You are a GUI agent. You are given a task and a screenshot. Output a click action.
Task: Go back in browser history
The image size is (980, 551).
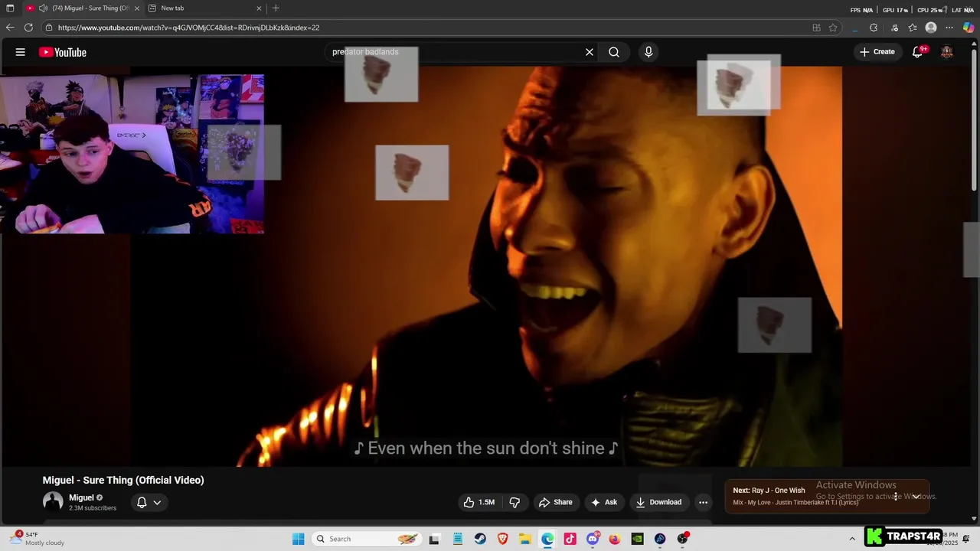[10, 28]
